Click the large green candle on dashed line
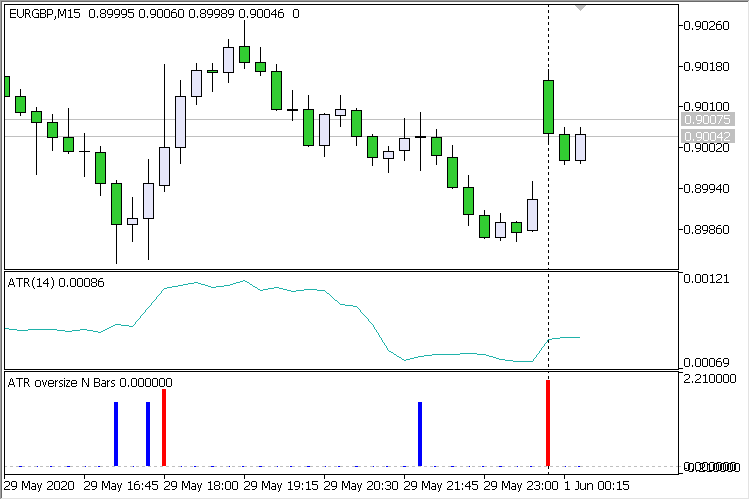Screen dimensions: 750x500 pyautogui.click(x=548, y=107)
